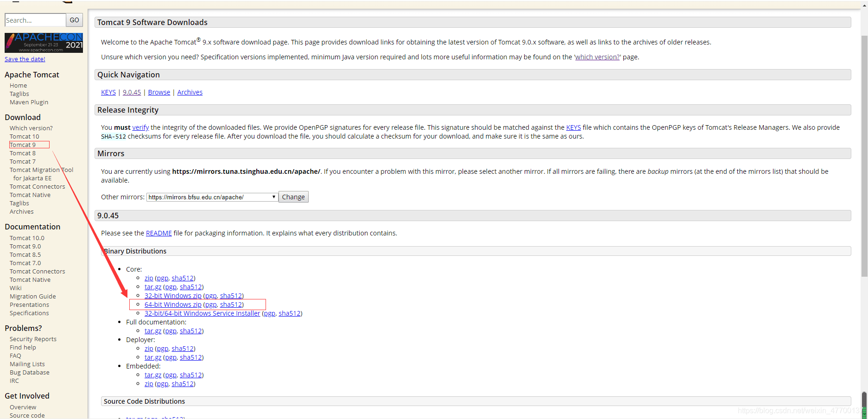
Task: Type in the Search input field
Action: pos(35,20)
